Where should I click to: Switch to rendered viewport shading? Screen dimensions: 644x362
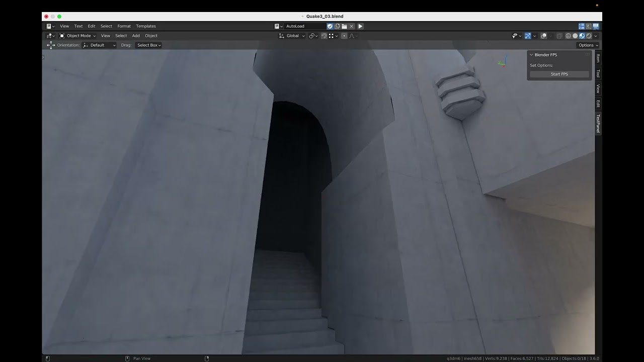[x=589, y=36]
